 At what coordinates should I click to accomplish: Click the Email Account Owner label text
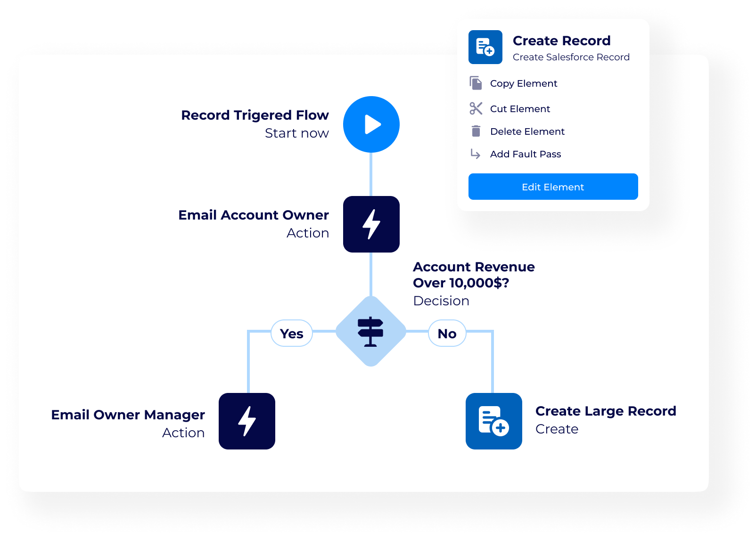point(254,215)
